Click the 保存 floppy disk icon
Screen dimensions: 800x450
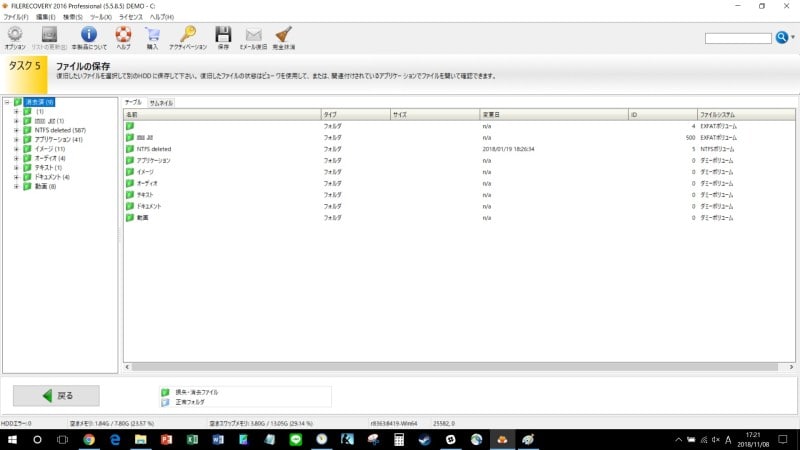(x=224, y=37)
